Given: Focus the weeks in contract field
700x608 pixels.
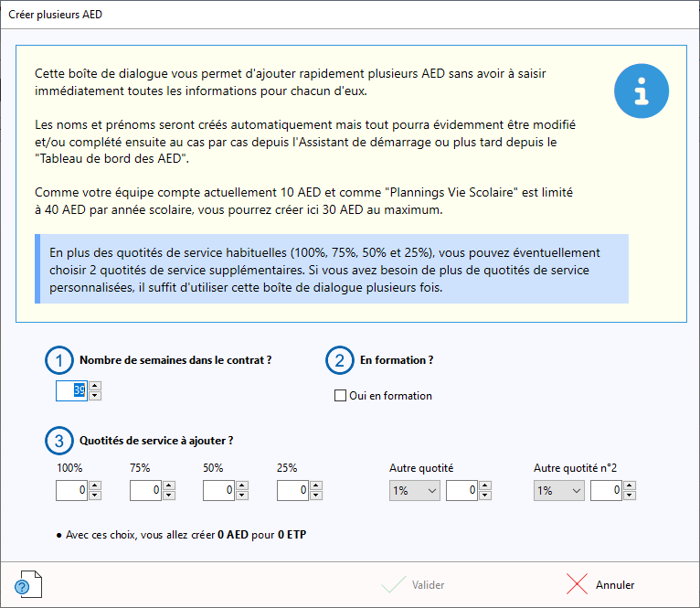Looking at the screenshot, I should (71, 390).
